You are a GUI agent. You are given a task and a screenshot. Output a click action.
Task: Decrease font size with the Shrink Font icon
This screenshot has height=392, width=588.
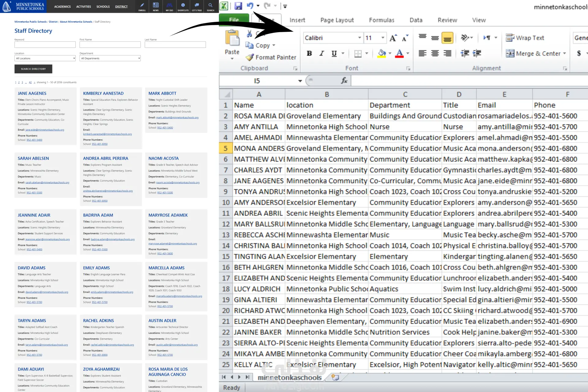tap(405, 38)
